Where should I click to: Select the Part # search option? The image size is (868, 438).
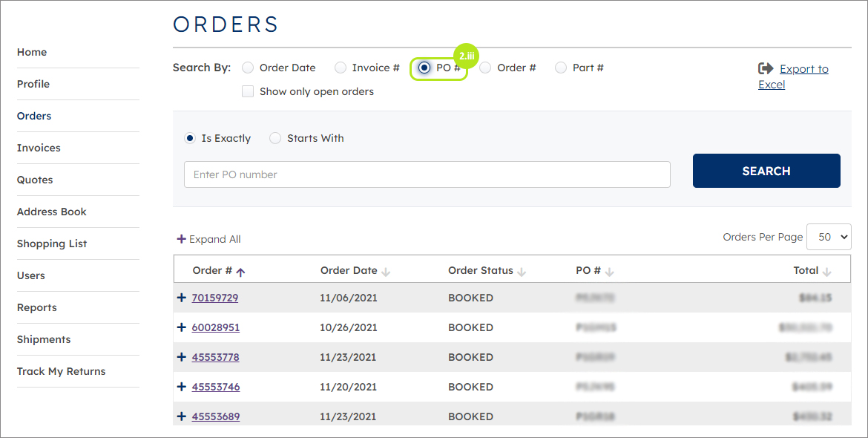click(561, 68)
